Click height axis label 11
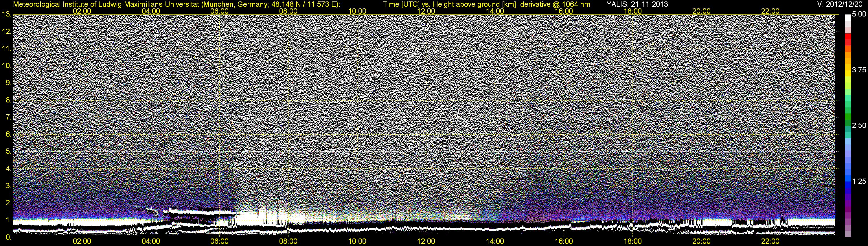868x246 pixels. [6, 49]
